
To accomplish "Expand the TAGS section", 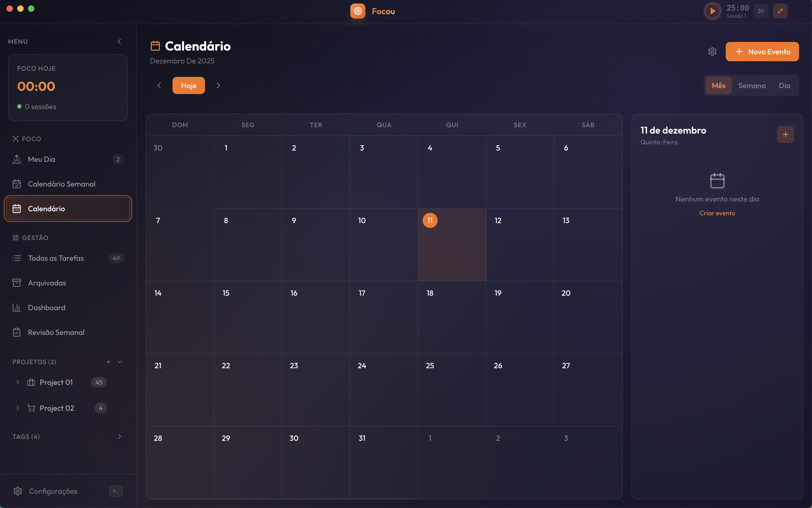I will [120, 436].
